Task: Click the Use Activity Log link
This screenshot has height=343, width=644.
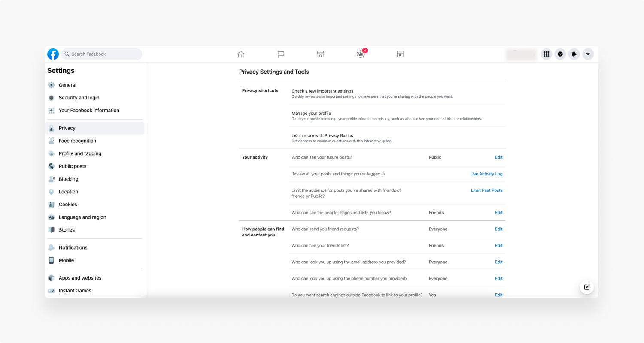Action: (486, 174)
